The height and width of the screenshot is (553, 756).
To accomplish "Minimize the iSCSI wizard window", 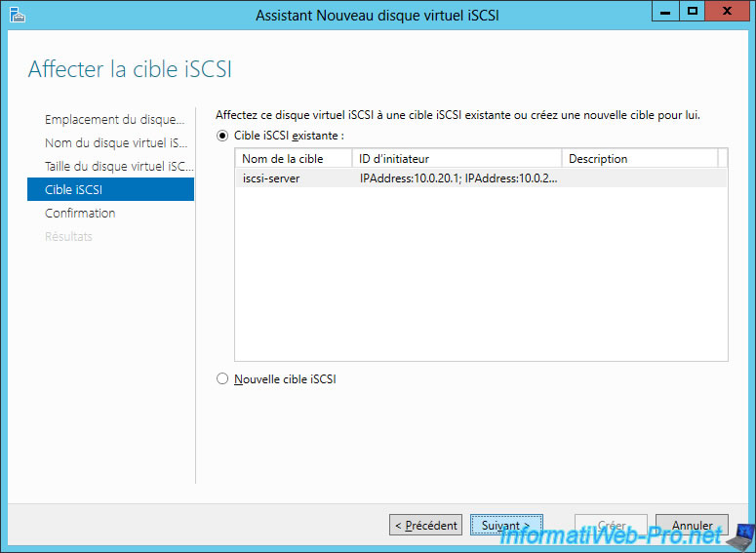I will (665, 11).
